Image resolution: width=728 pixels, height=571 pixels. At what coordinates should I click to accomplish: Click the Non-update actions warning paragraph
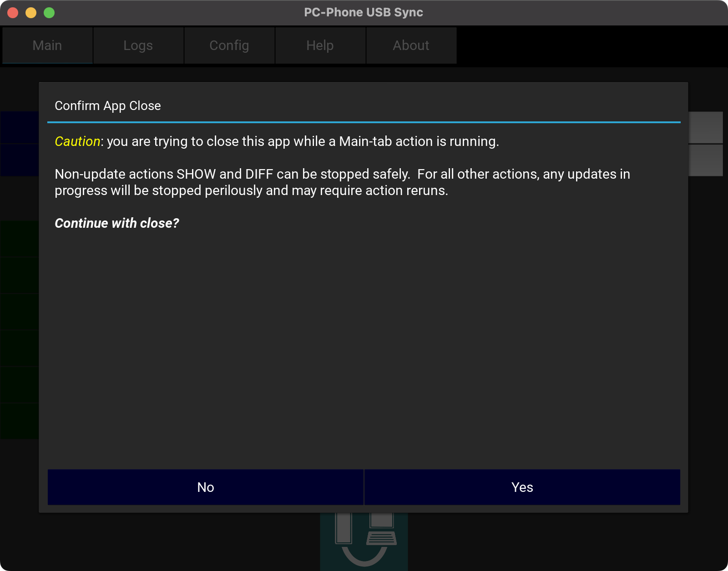342,182
